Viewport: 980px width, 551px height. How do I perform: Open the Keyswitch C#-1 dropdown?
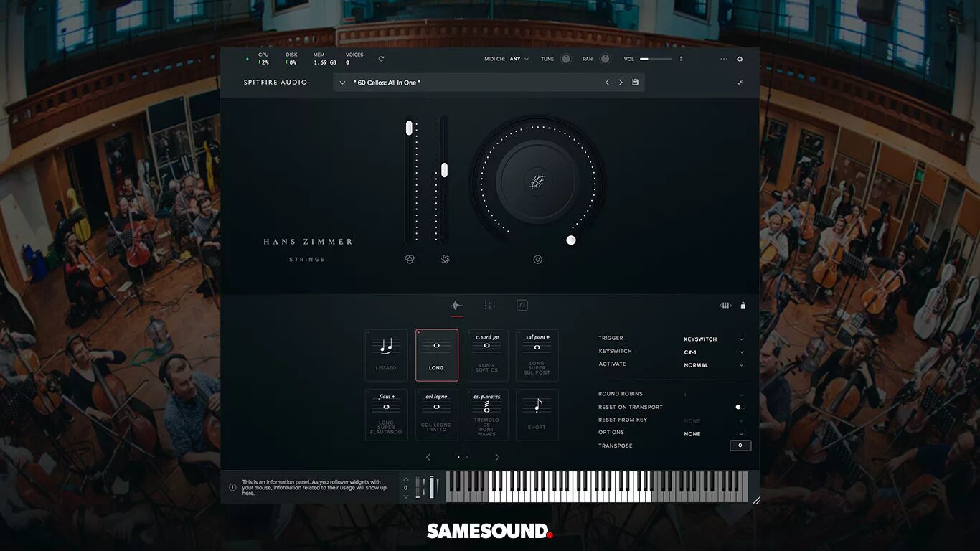click(x=713, y=352)
